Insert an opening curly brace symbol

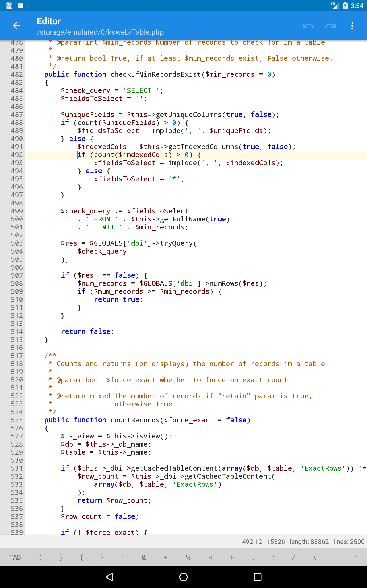(82, 557)
